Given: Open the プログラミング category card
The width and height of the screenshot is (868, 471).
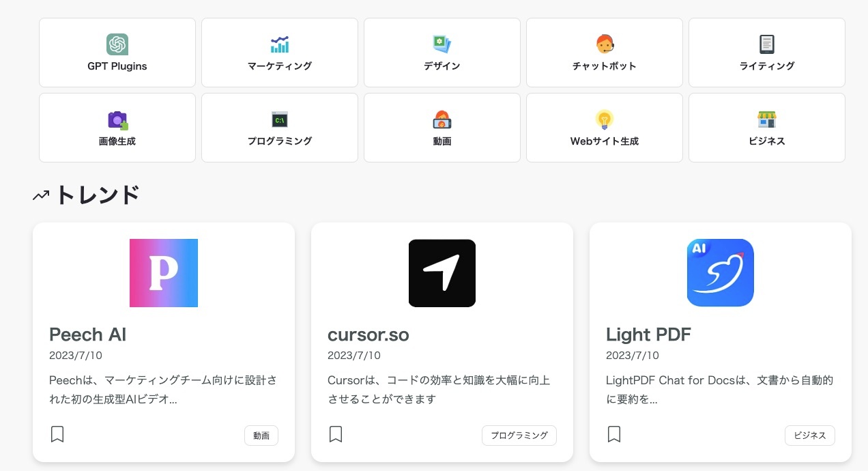Looking at the screenshot, I should 280,128.
